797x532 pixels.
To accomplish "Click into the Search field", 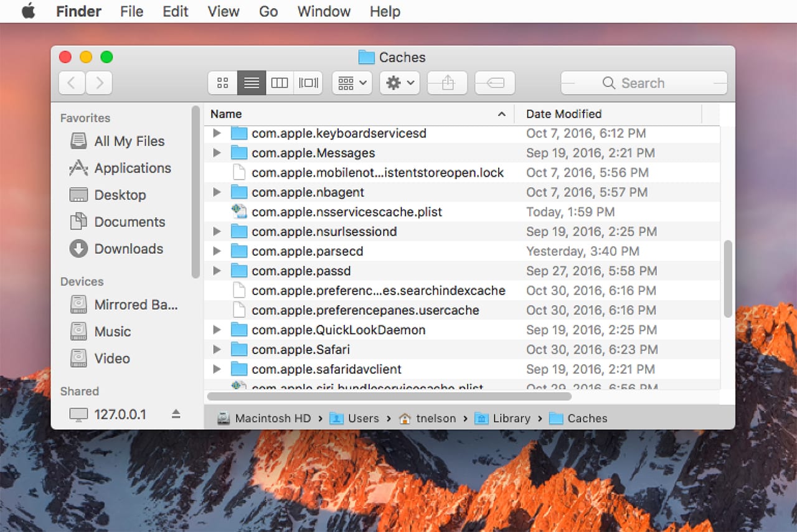I will click(x=643, y=83).
